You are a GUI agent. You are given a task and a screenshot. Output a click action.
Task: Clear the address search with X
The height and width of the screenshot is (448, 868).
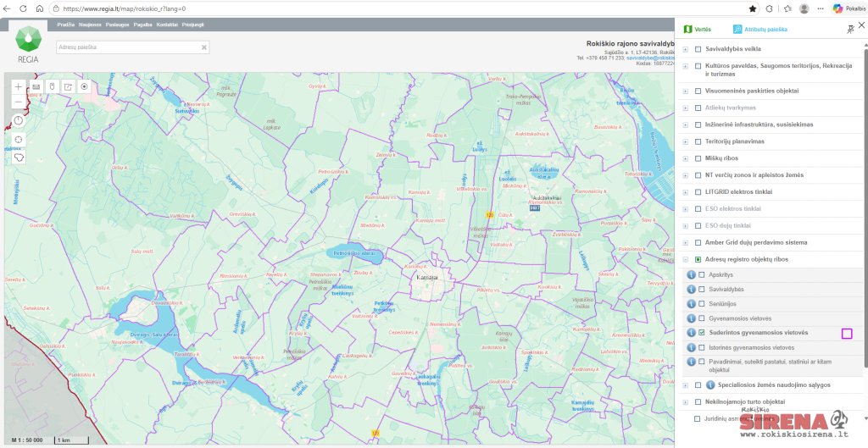(203, 47)
